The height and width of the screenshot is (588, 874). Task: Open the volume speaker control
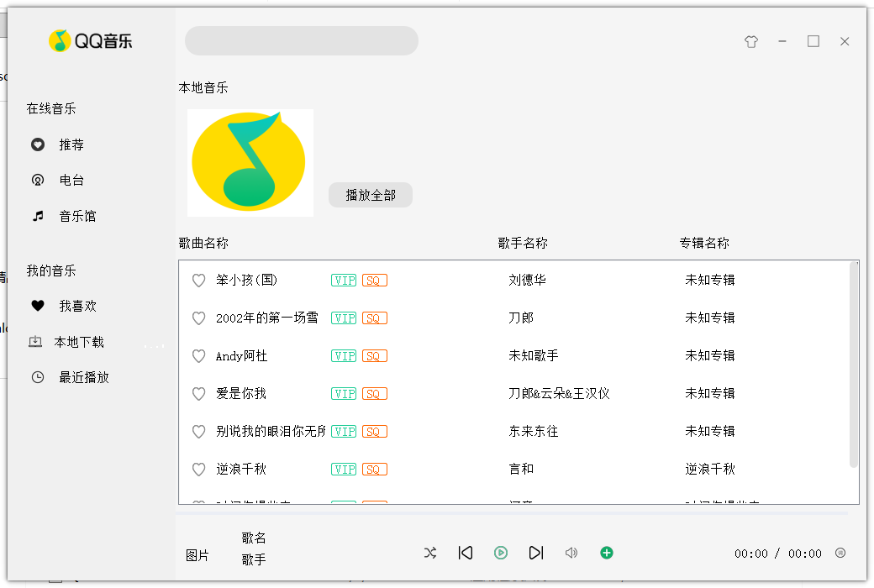[571, 553]
